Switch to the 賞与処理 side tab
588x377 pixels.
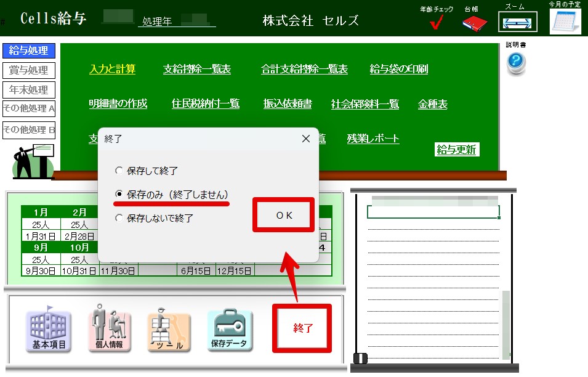pos(29,70)
